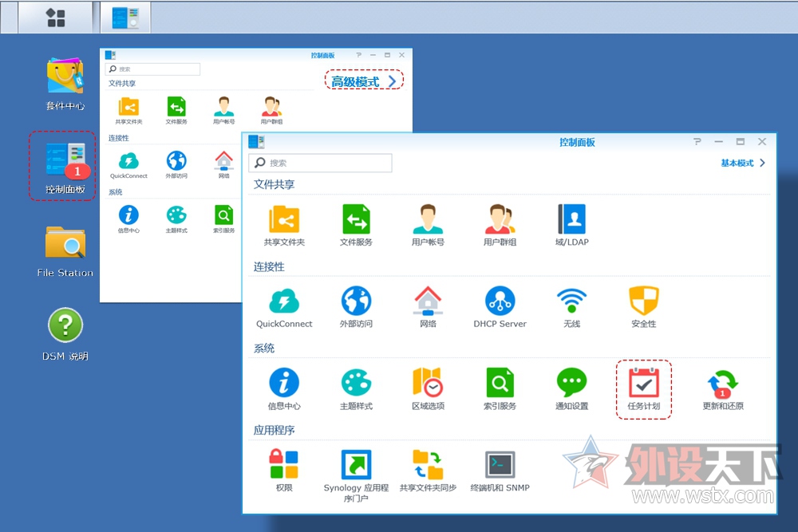
Task: Open the 区域选项 regional options icon
Action: [428, 388]
